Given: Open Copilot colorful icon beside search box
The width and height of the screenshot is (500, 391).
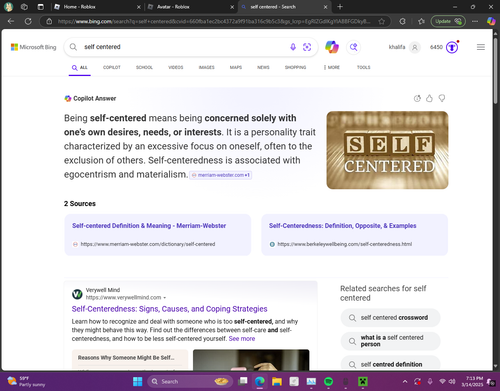Looking at the screenshot, I should tap(332, 47).
